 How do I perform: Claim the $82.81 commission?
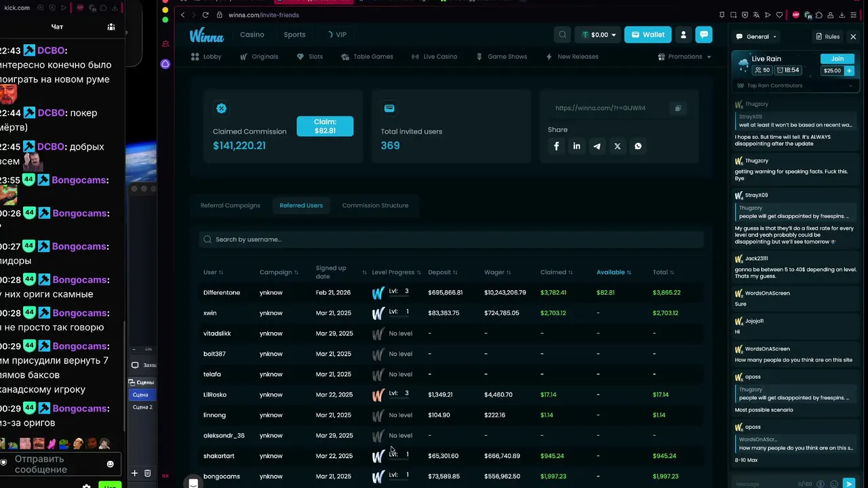click(x=325, y=126)
